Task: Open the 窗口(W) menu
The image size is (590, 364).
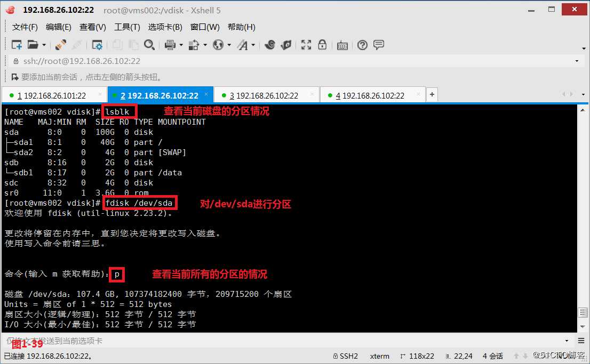Action: pyautogui.click(x=205, y=27)
